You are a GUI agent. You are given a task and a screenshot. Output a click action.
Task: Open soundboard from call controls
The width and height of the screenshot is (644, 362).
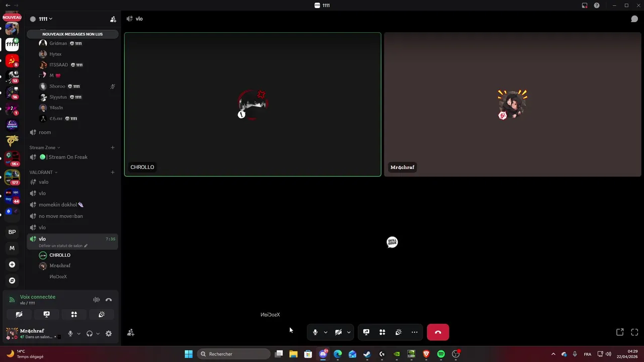pyautogui.click(x=398, y=332)
